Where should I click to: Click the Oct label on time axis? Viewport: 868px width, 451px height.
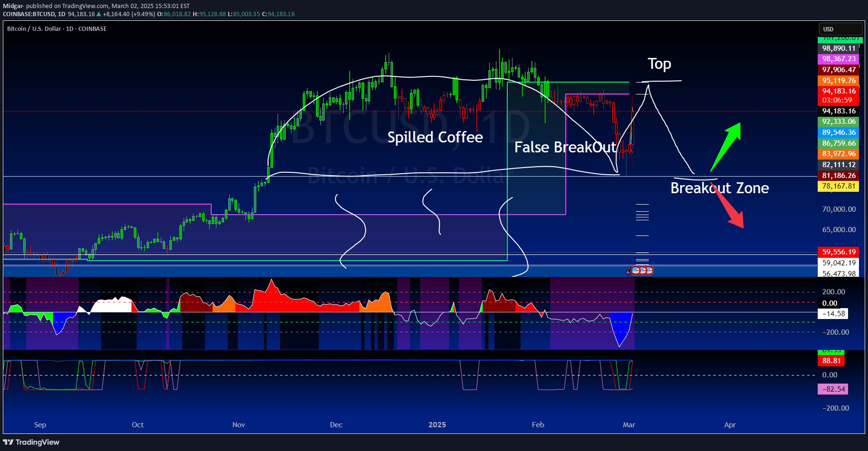(138, 425)
